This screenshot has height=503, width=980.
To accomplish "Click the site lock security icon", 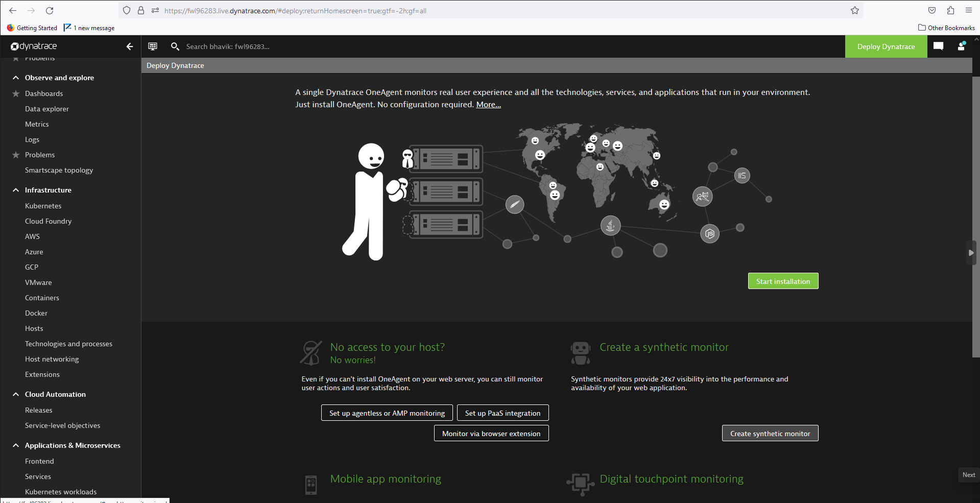I will point(141,10).
